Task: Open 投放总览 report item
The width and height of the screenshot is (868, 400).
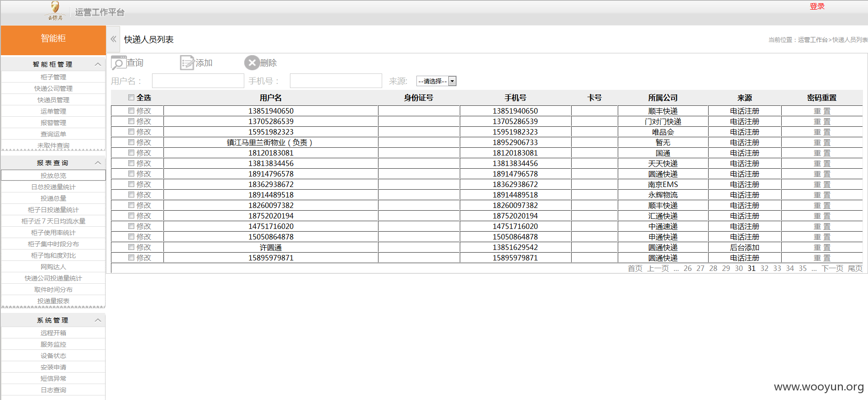Action: [x=53, y=176]
